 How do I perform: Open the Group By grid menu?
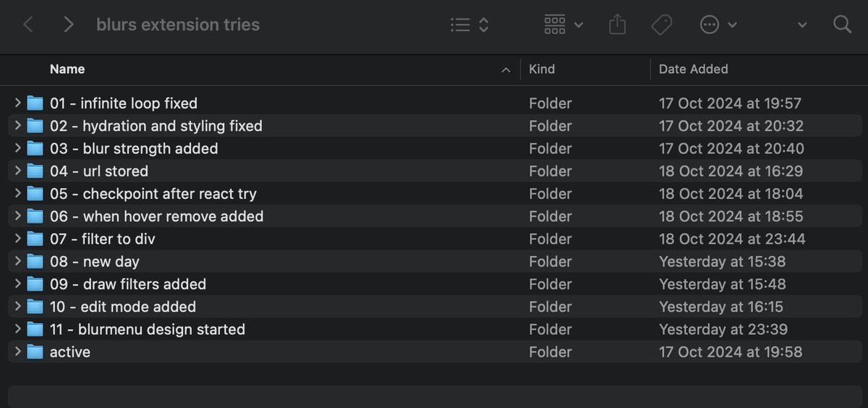click(563, 25)
